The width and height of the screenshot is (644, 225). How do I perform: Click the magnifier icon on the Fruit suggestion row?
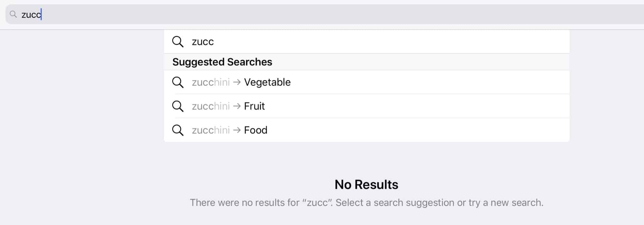(x=178, y=106)
